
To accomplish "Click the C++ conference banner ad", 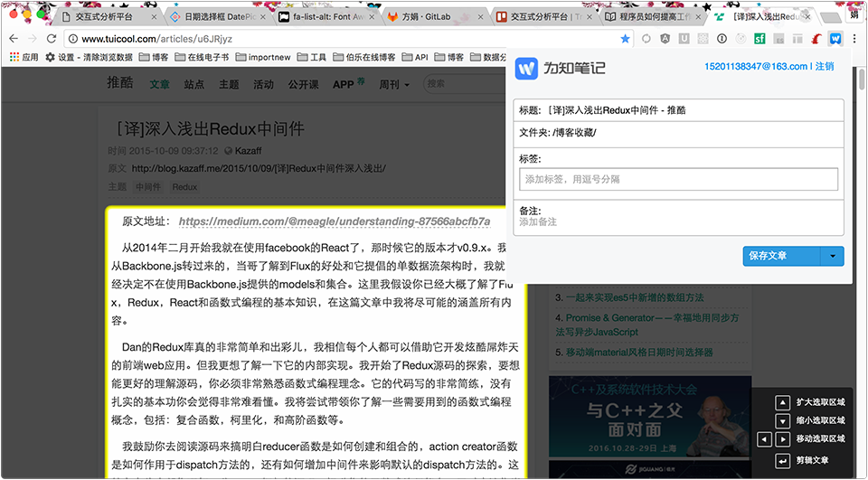I will tap(650, 415).
